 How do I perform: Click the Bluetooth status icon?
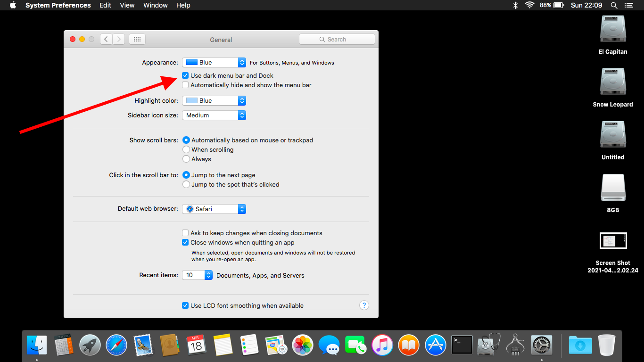tap(515, 5)
